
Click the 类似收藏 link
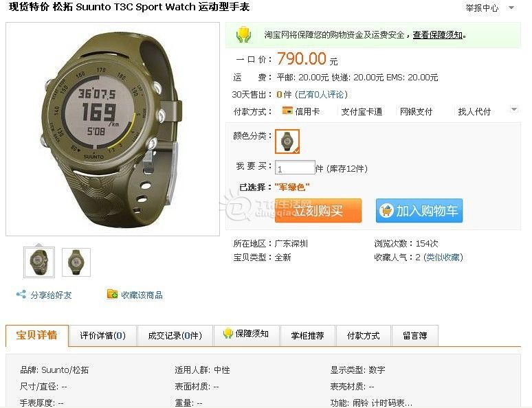(x=443, y=257)
